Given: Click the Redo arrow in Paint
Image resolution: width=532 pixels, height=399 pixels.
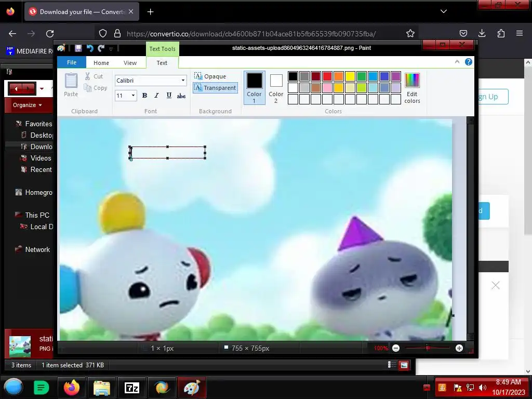Looking at the screenshot, I should coord(101,48).
